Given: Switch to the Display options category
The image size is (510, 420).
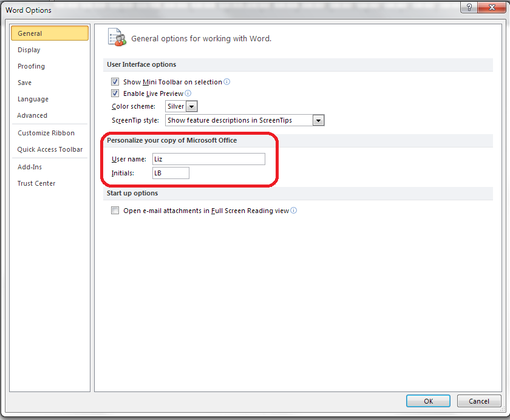Looking at the screenshot, I should pos(29,50).
